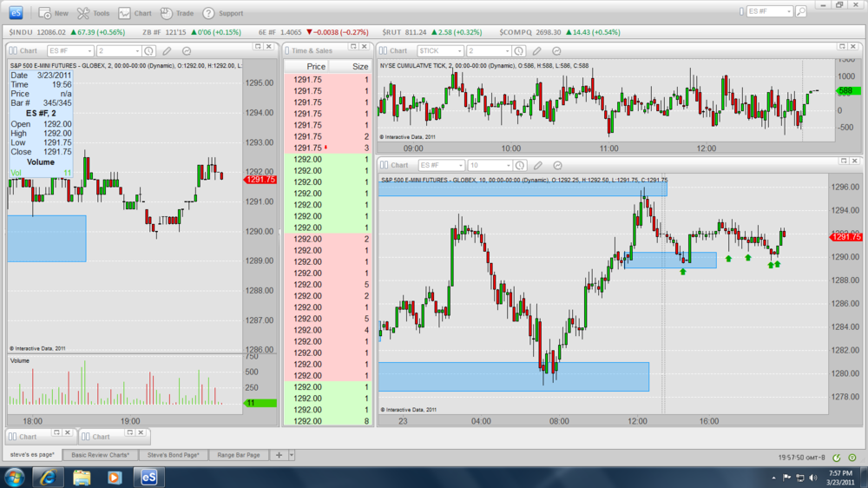The width and height of the screenshot is (868, 488).
Task: Open the studies icon in the 2-minute ES chart
Action: [187, 51]
